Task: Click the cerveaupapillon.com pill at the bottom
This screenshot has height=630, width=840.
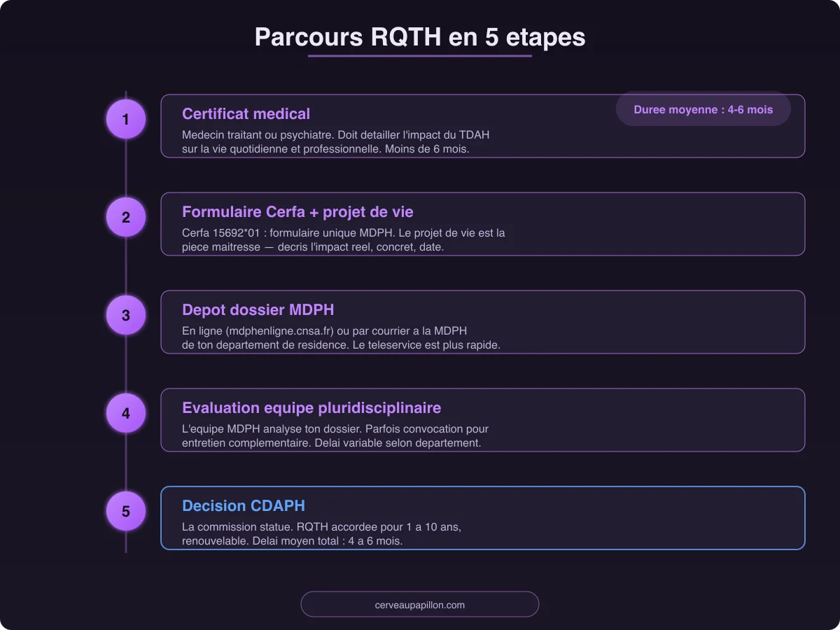Action: 419,604
